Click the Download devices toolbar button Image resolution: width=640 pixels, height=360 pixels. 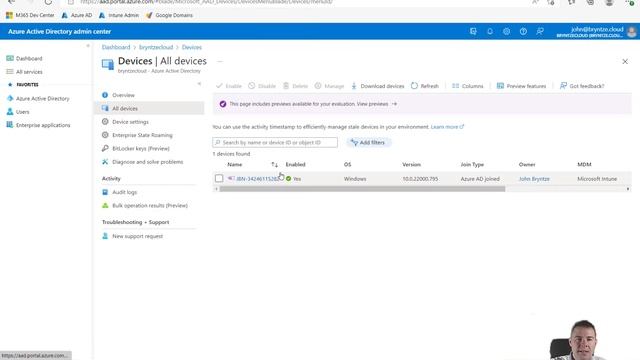point(378,86)
